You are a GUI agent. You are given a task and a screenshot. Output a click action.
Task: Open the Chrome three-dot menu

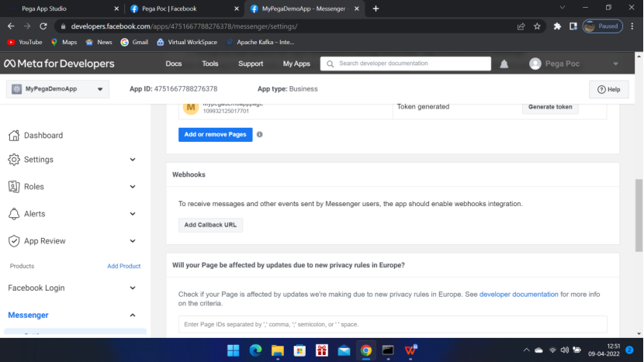[x=632, y=26]
